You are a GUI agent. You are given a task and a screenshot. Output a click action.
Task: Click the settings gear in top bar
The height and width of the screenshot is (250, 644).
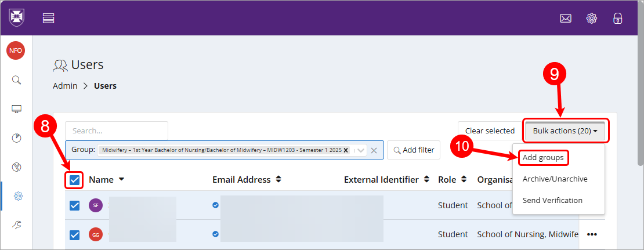pyautogui.click(x=592, y=18)
